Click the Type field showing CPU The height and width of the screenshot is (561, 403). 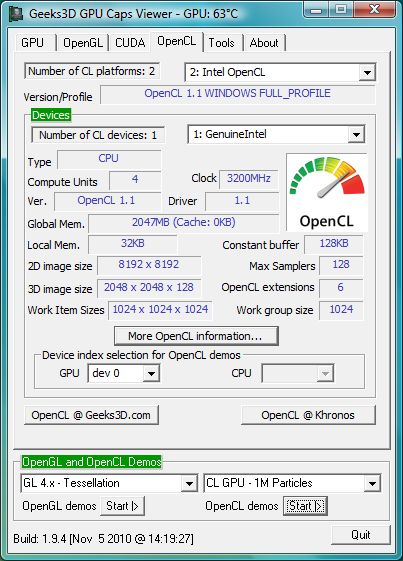pos(109,159)
